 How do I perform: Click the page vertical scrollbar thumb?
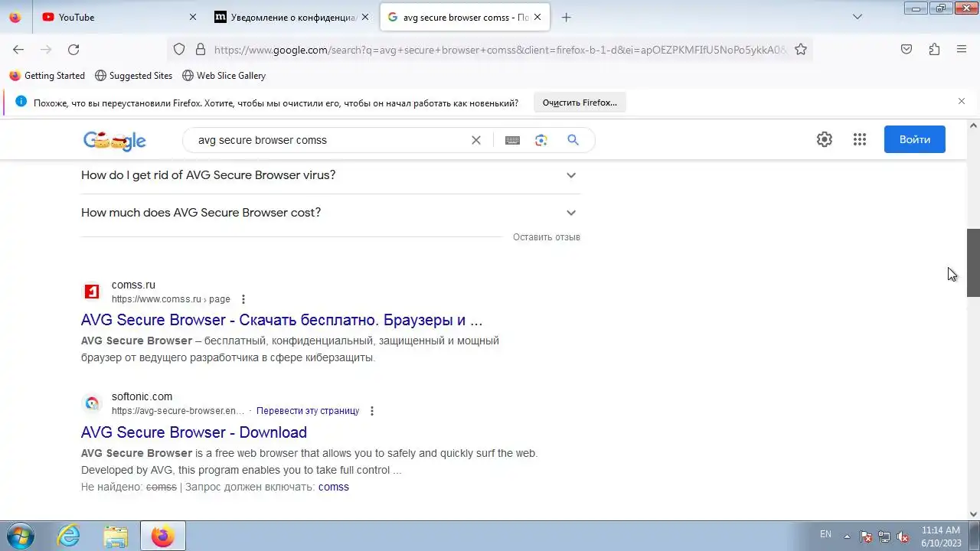pyautogui.click(x=973, y=262)
